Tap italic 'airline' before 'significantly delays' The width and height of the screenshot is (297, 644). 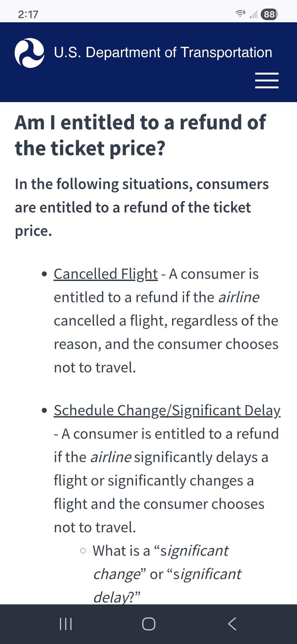(x=111, y=457)
